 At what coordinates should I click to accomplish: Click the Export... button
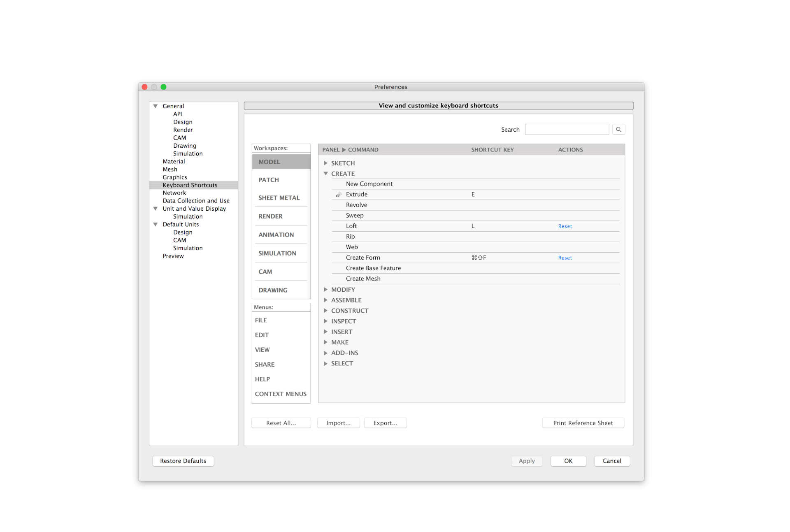[385, 423]
